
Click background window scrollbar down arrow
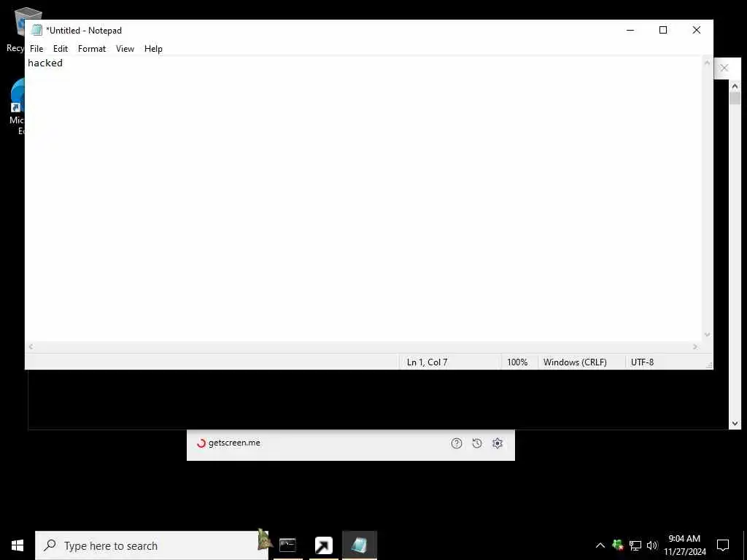point(735,423)
